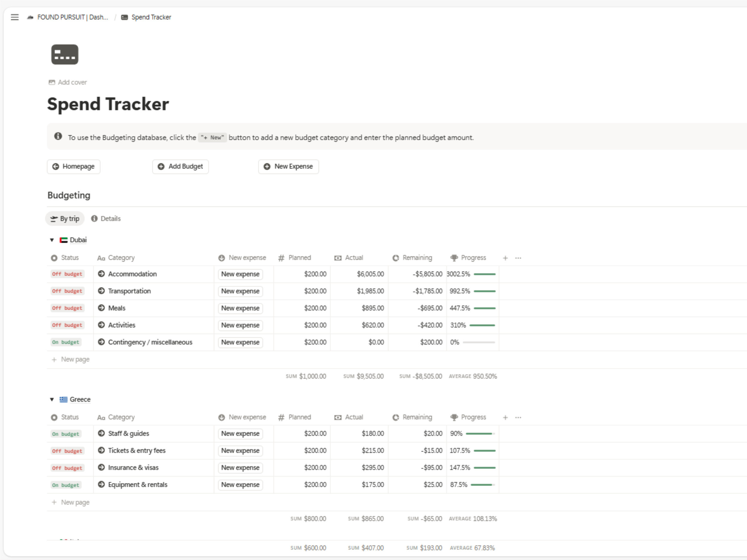The height and width of the screenshot is (560, 747).
Task: Click the Staff & guides progress bar
Action: (480, 434)
